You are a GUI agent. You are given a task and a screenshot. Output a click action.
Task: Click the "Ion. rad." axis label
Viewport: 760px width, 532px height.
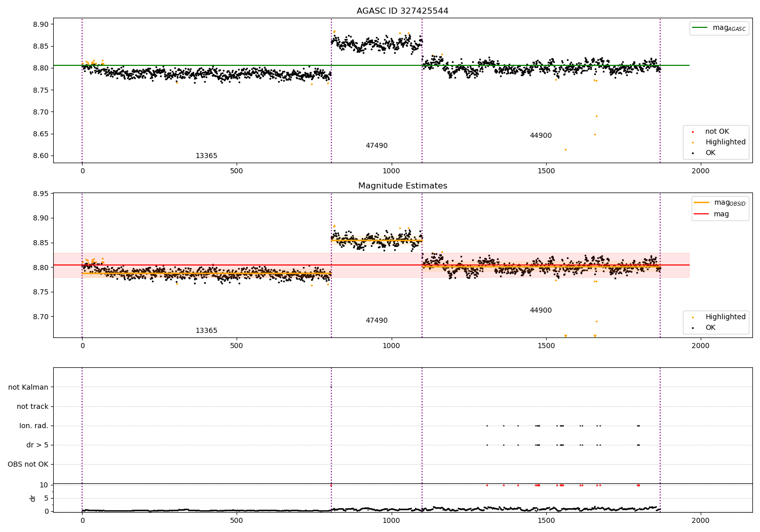[x=34, y=426]
